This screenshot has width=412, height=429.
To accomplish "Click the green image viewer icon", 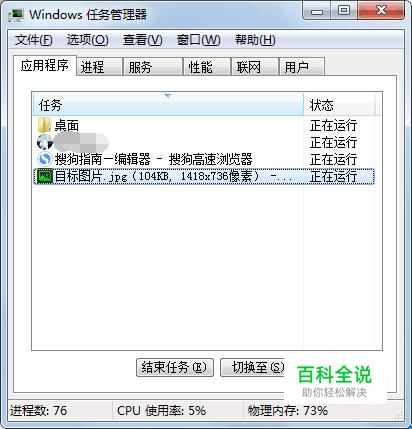I will click(x=45, y=176).
